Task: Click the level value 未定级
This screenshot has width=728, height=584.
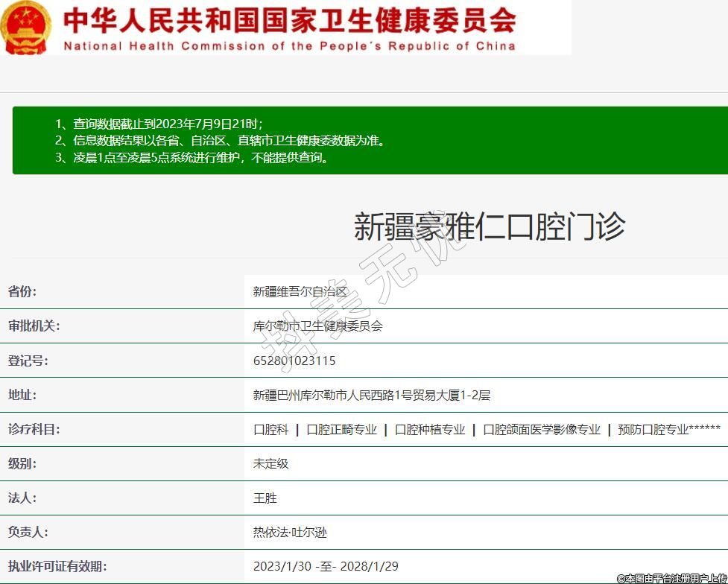Action: point(270,463)
